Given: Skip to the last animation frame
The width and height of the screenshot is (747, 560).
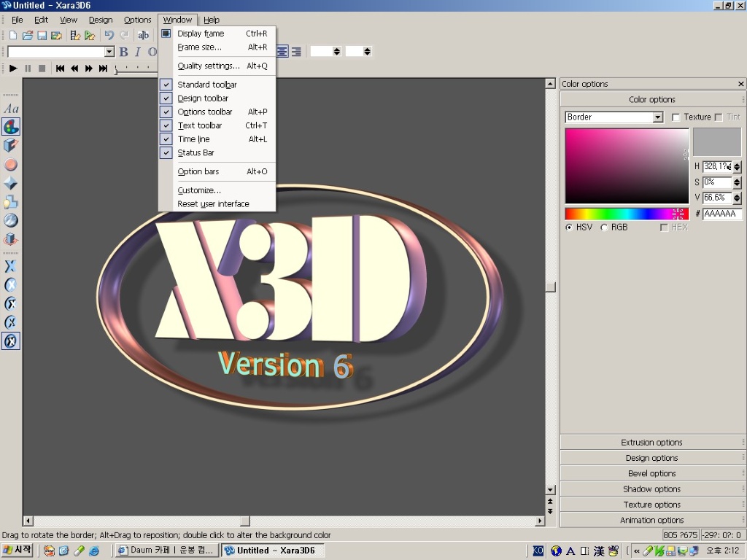Looking at the screenshot, I should point(103,69).
